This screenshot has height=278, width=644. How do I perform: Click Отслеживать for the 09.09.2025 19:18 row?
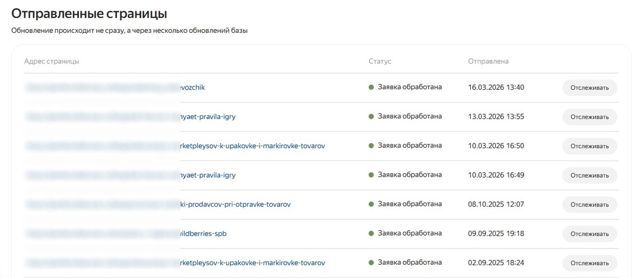tap(590, 233)
